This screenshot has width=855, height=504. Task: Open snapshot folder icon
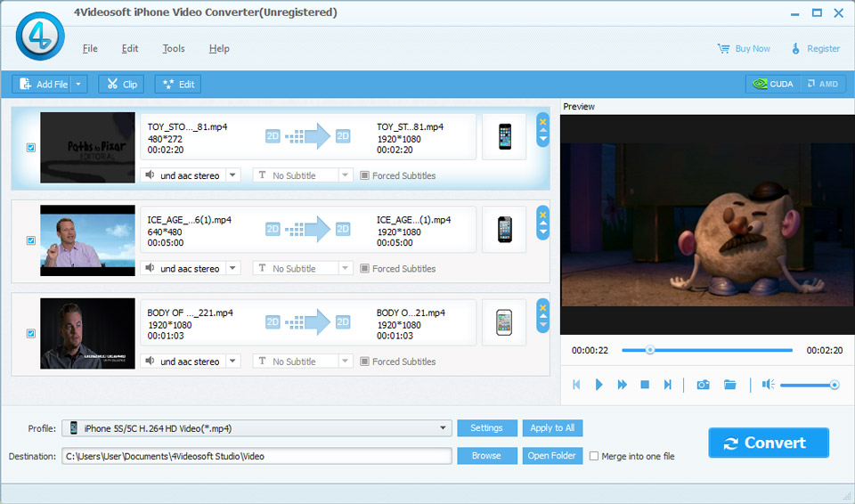(729, 385)
